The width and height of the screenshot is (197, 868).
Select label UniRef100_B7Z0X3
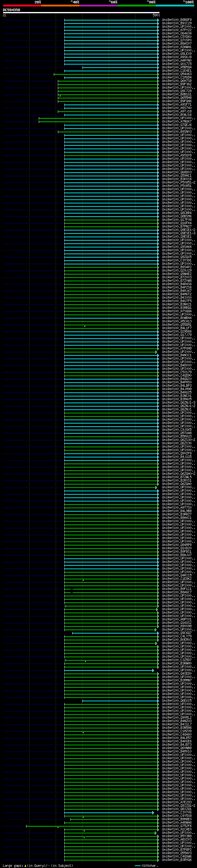(177, 277)
